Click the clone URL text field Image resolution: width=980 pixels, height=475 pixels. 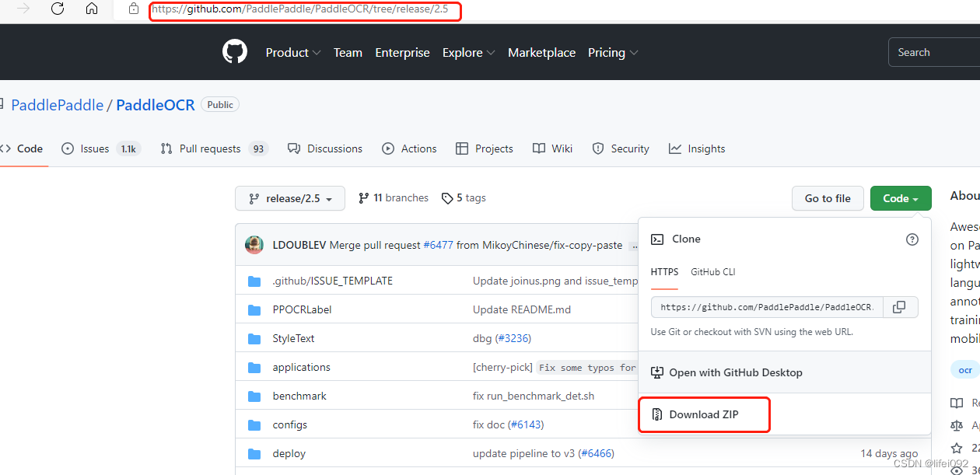point(767,307)
